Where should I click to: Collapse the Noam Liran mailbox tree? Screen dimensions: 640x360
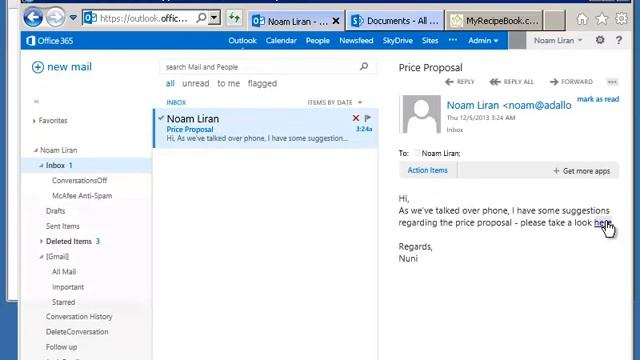click(36, 150)
